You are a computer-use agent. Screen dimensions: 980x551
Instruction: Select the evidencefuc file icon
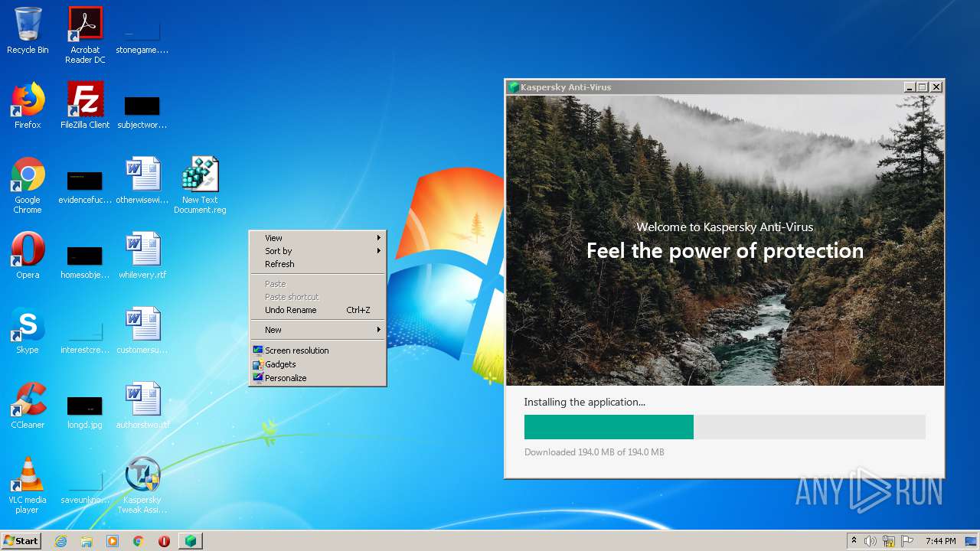(85, 186)
